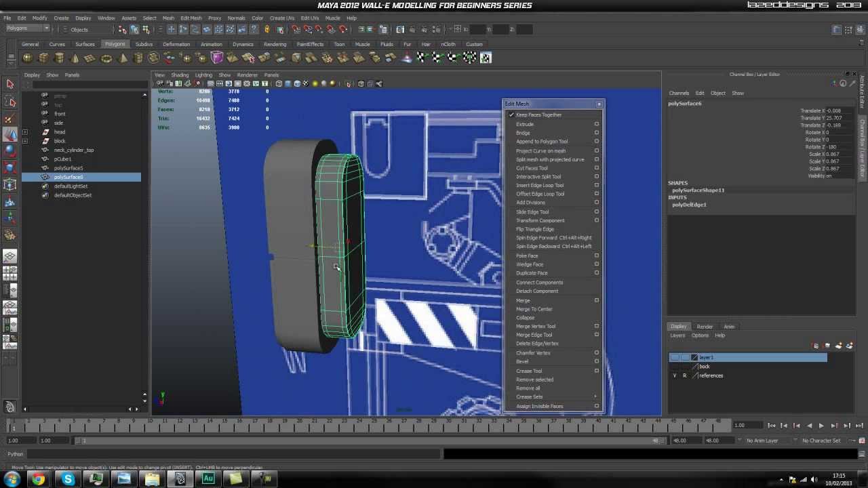Create a new layer in Layer Editor
Image resolution: width=868 pixels, height=488 pixels.
tap(839, 346)
